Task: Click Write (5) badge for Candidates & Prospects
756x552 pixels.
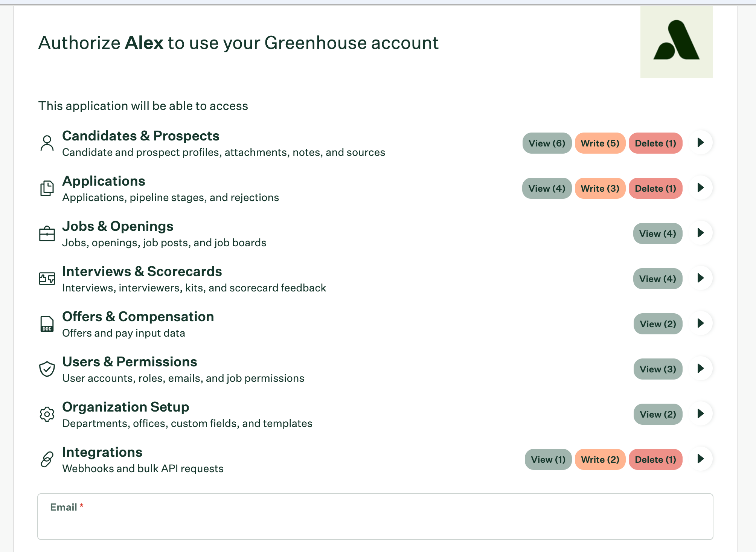Action: 600,143
